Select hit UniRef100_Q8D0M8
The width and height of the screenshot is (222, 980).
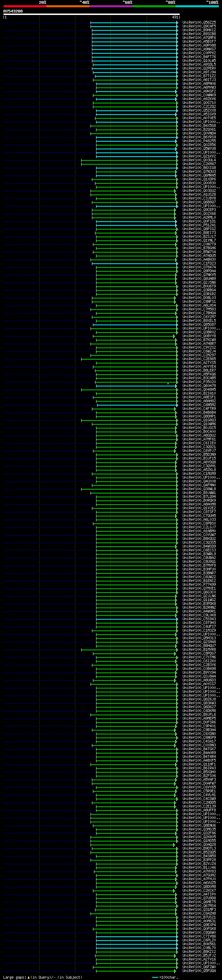[x=199, y=886]
